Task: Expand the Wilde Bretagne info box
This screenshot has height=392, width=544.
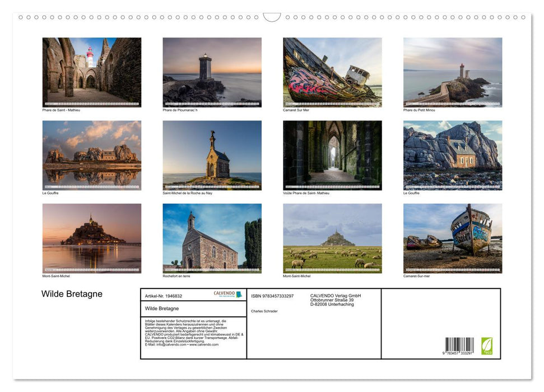Action: (193, 309)
